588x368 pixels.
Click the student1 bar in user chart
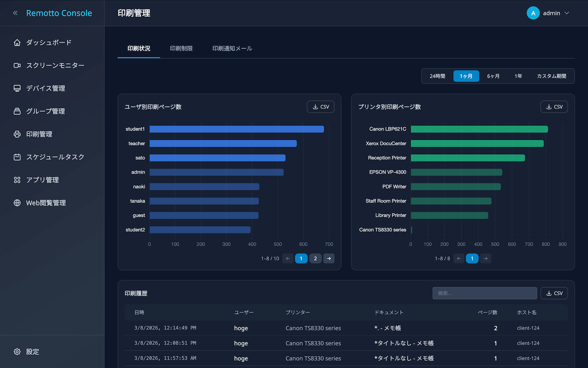pyautogui.click(x=237, y=129)
